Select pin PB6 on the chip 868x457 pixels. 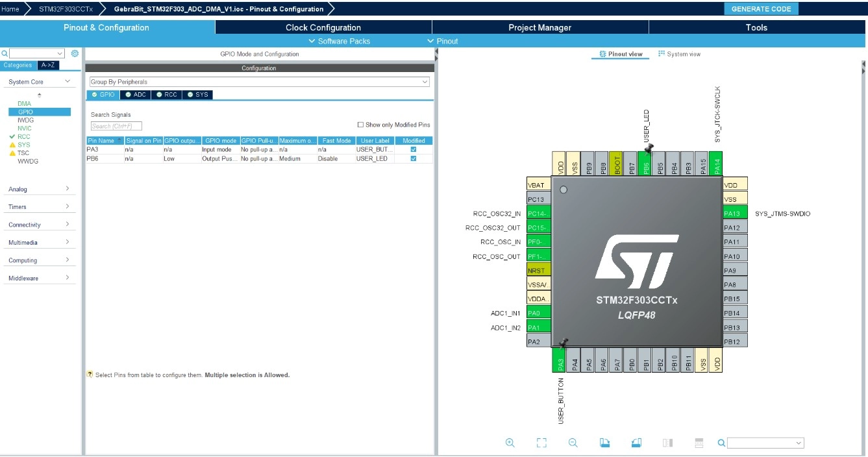[x=645, y=164]
